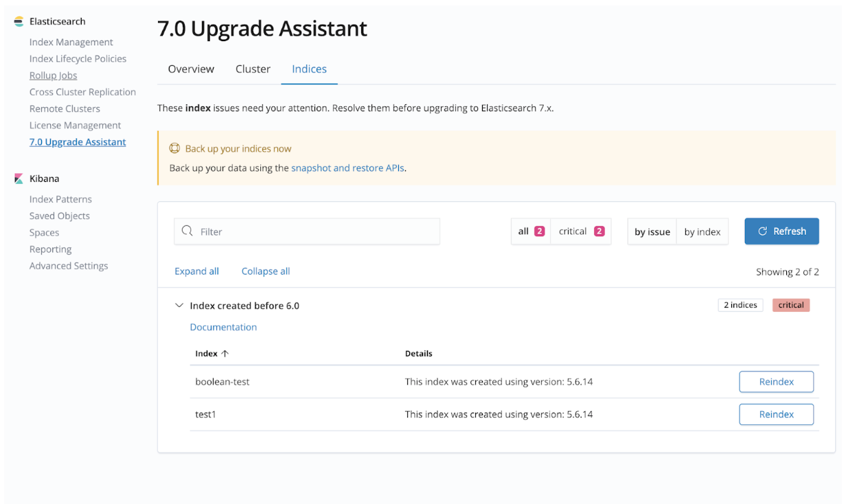
Task: Switch to the Cluster tab
Action: pyautogui.click(x=253, y=69)
